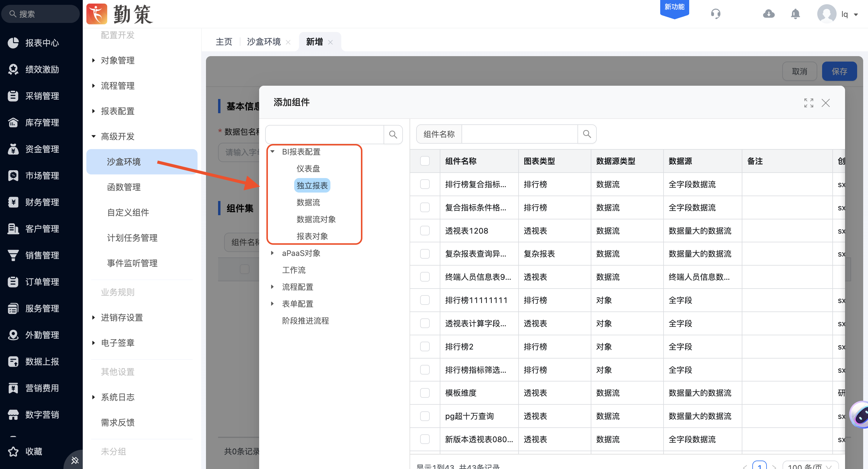Viewport: 868px width, 469px height.
Task: Click the 保存 button
Action: pos(839,72)
